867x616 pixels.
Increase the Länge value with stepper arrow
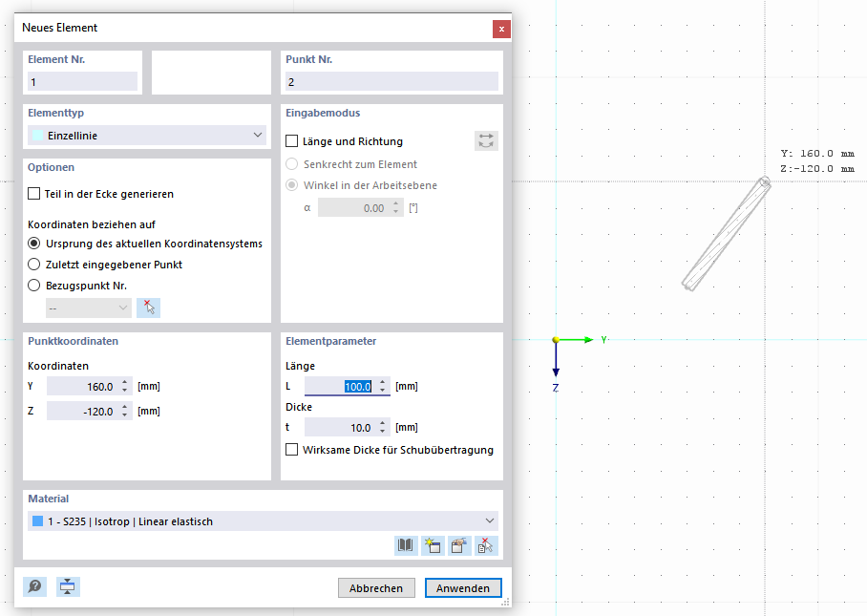coord(382,381)
